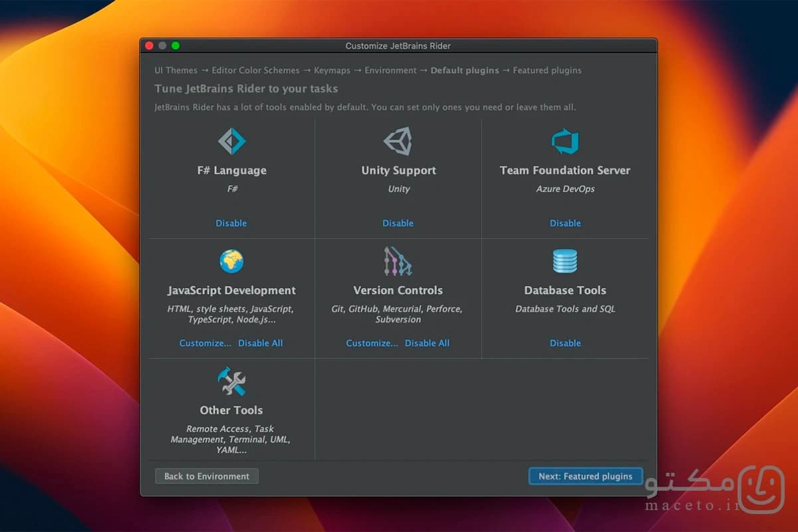Screen dimensions: 798x532
Task: Jump to UI Themes step in breadcrumb
Action: click(x=176, y=70)
